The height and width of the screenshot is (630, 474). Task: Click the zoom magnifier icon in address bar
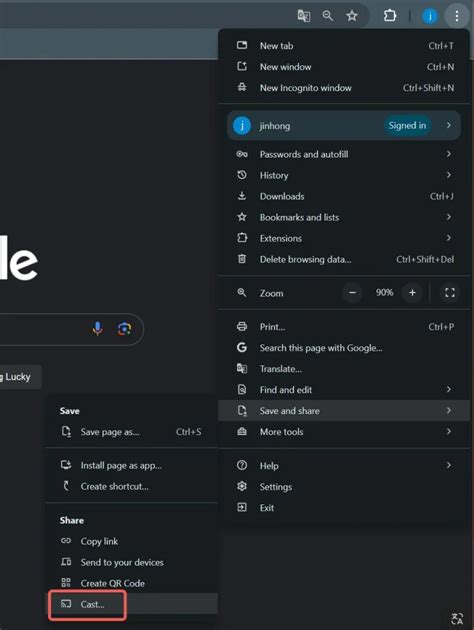click(328, 16)
